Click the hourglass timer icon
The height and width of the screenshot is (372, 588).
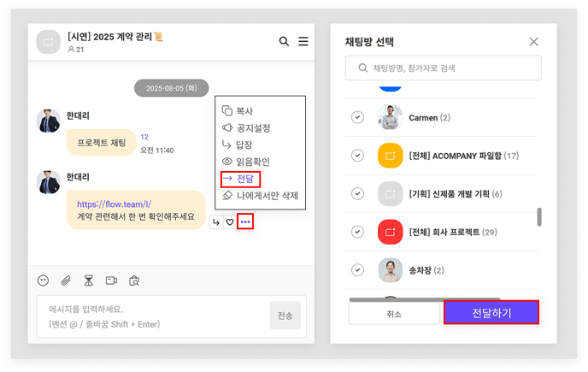point(88,280)
